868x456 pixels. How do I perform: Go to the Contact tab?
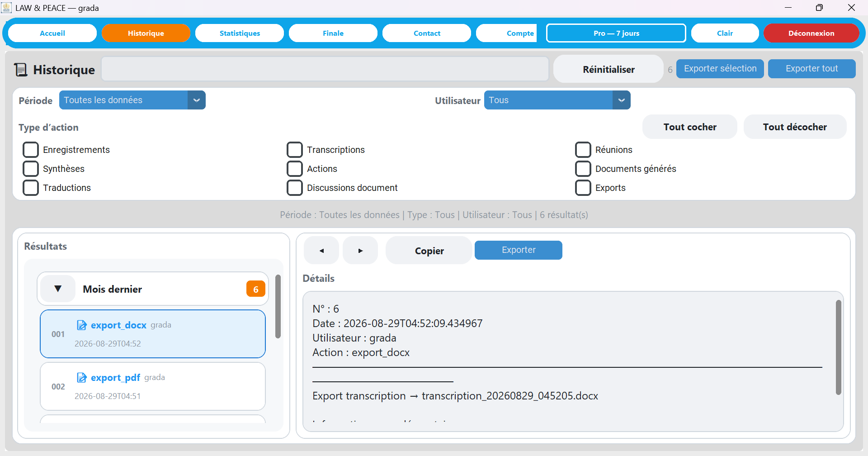point(427,33)
